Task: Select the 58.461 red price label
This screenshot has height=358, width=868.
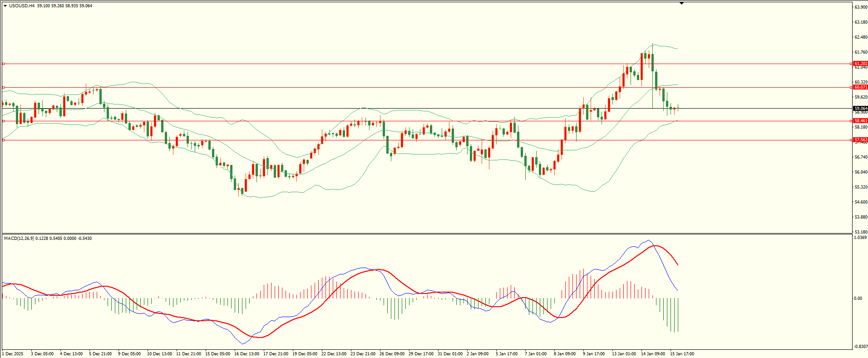Action: tap(860, 121)
